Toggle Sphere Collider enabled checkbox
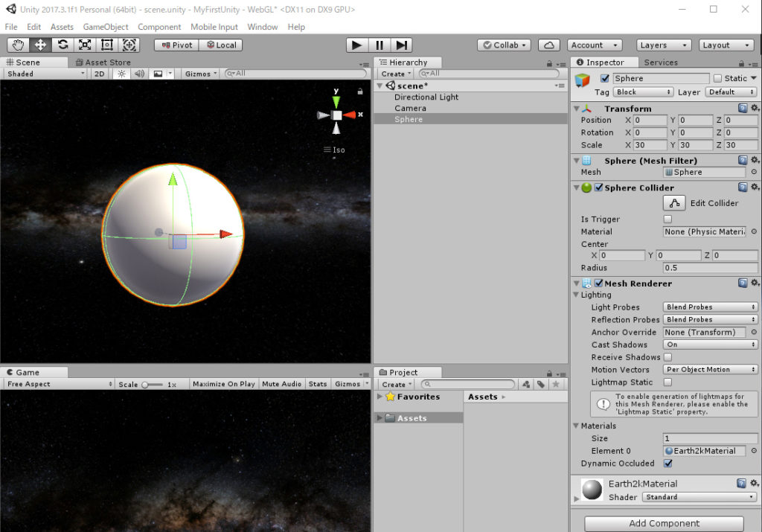This screenshot has height=532, width=762. [x=599, y=187]
